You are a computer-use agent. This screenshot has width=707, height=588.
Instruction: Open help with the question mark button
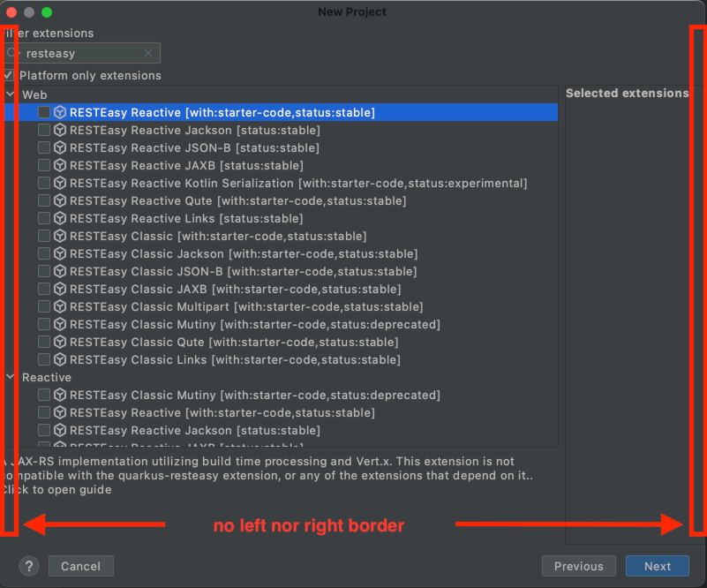tap(29, 566)
